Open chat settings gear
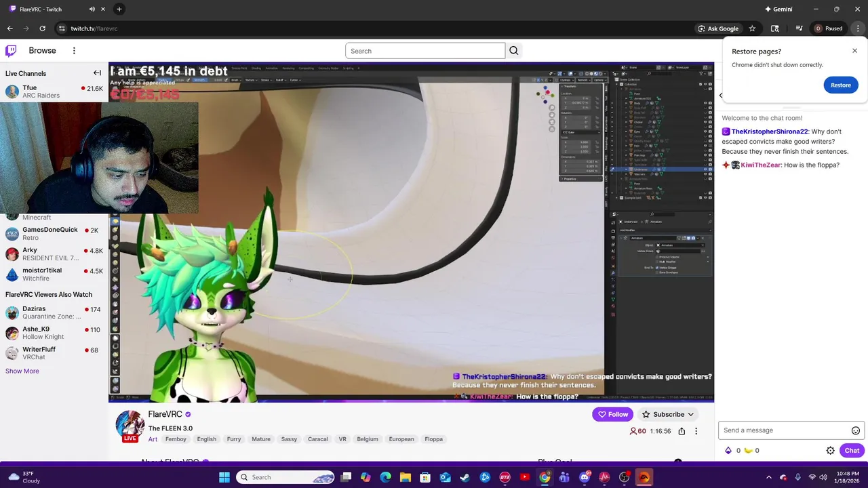 tap(830, 451)
